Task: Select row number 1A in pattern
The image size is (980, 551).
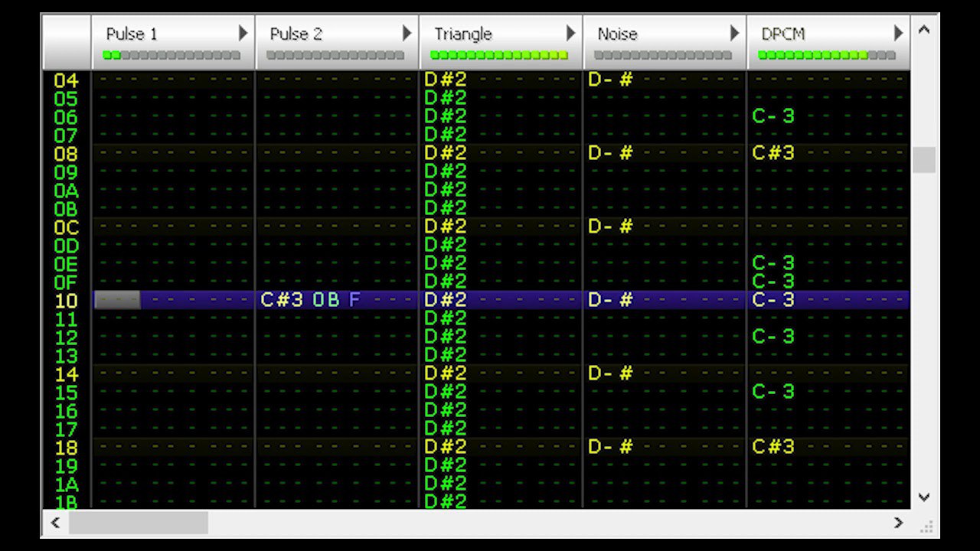Action: click(x=66, y=484)
